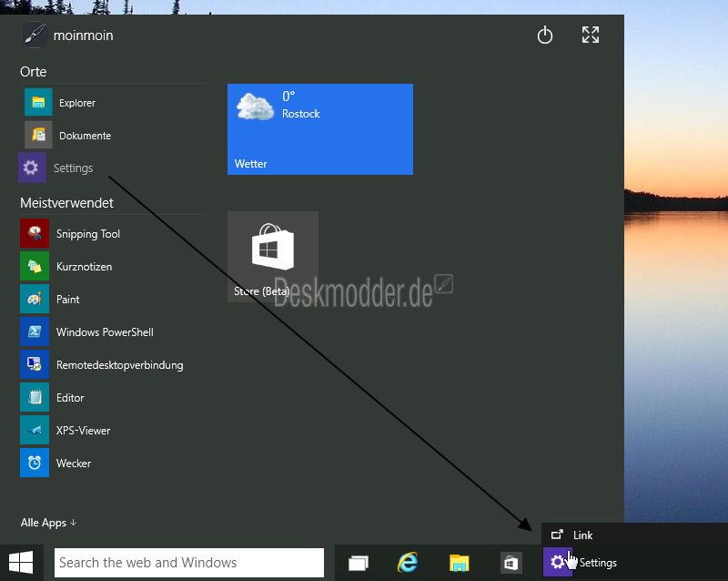This screenshot has width=728, height=581.
Task: Click the power button icon
Action: click(x=544, y=35)
